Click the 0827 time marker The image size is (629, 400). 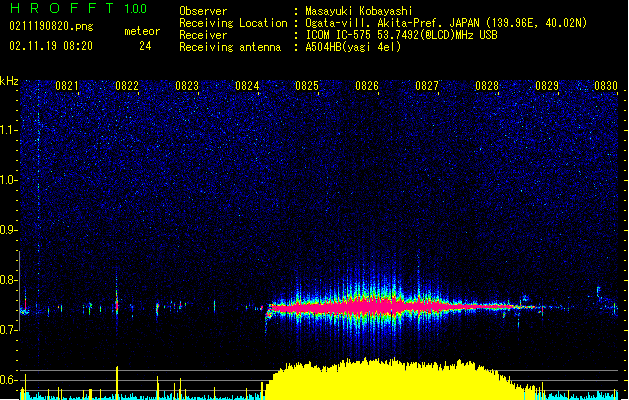click(x=427, y=85)
